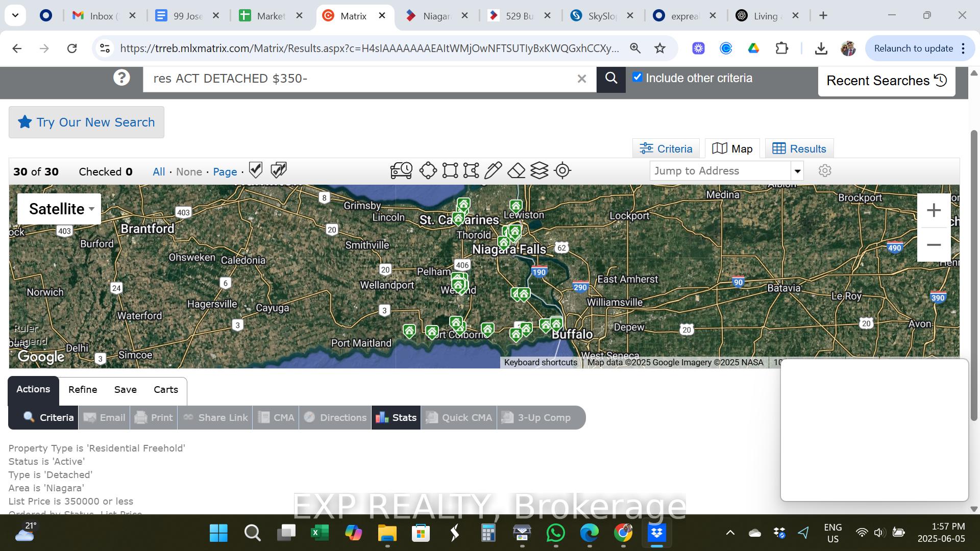This screenshot has height=551, width=980.
Task: Click the None selection link
Action: 189,172
